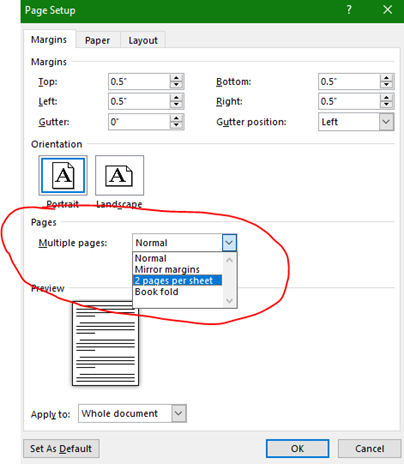Increase the Gutter spinner value
The width and height of the screenshot is (404, 464).
176,118
